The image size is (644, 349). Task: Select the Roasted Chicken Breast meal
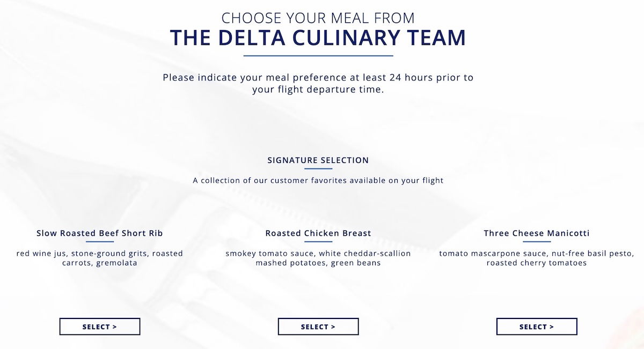(x=318, y=326)
